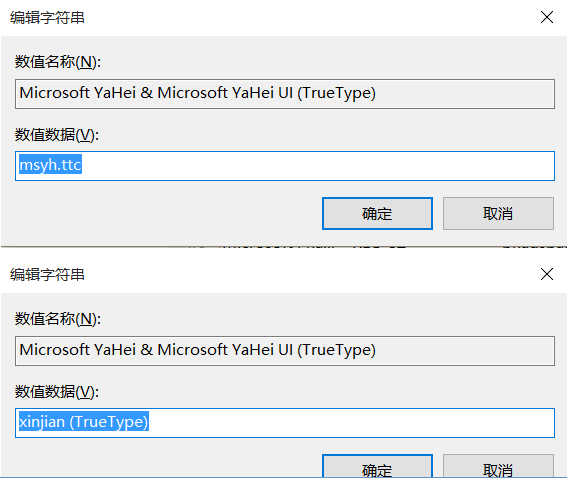This screenshot has width=567, height=478.
Task: Click the 数值名称(N) label in upper dialog
Action: (x=58, y=62)
